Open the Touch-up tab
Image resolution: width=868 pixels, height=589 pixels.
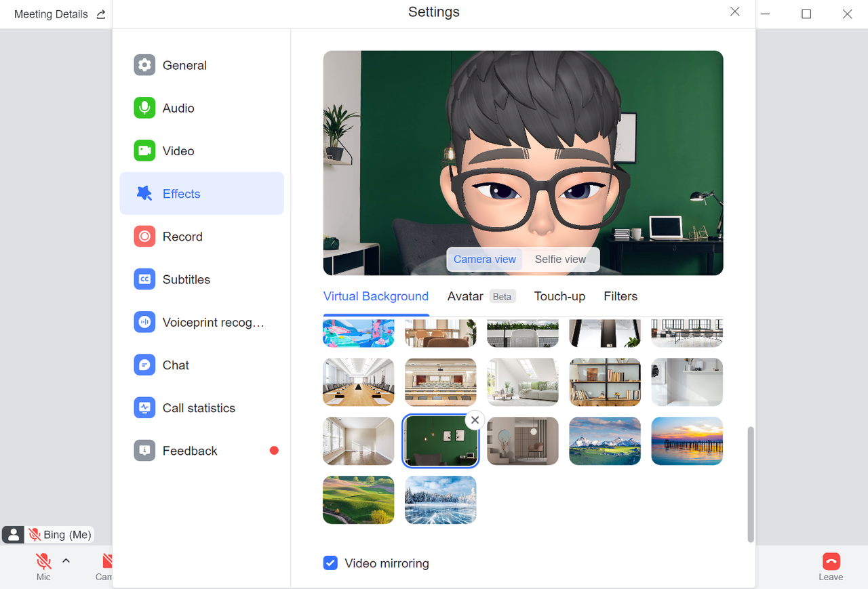pos(559,296)
